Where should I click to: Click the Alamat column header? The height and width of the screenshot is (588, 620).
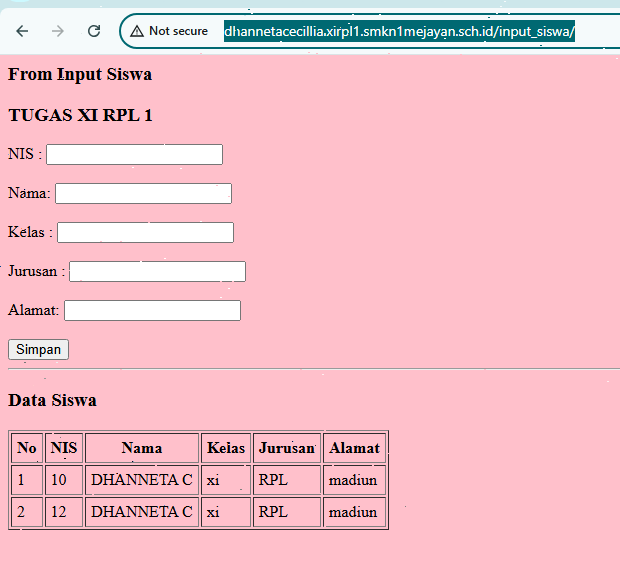[354, 448]
